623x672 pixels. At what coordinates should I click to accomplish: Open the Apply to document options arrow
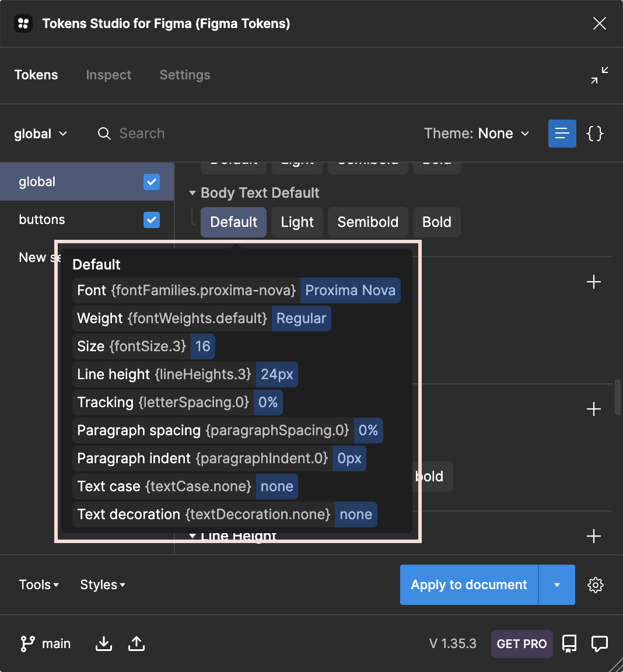click(556, 584)
